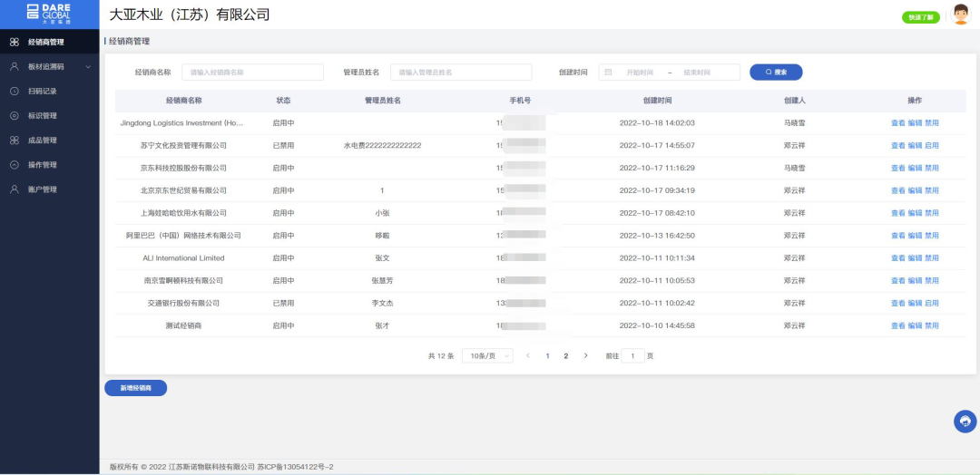The height and width of the screenshot is (475, 980).
Task: Click the 李文杰 manager name cell
Action: pos(383,303)
